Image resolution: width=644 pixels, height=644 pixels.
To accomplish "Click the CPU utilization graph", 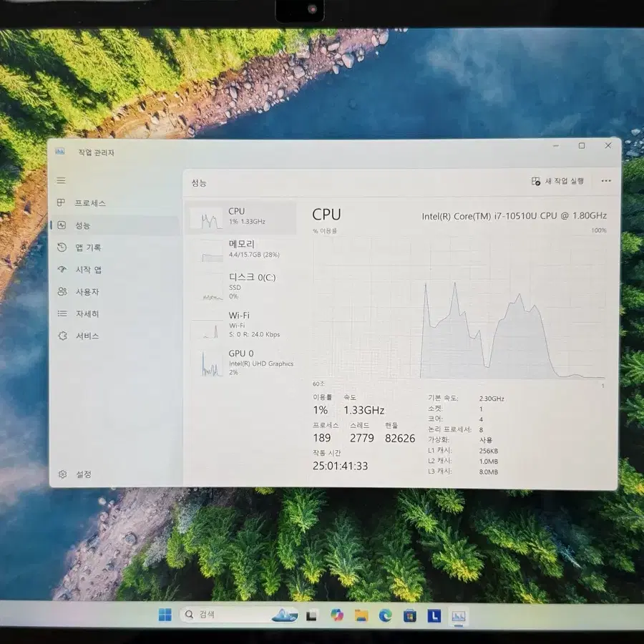I will [x=459, y=307].
